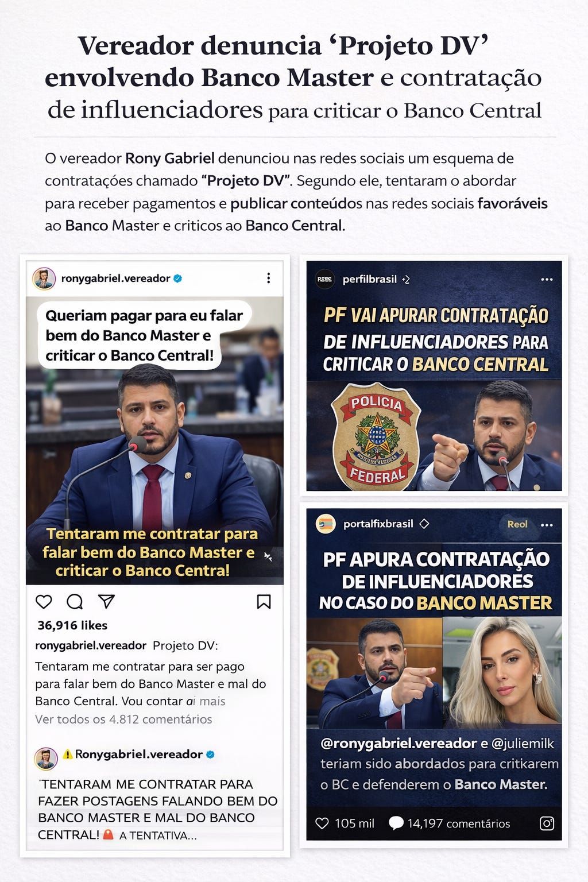Image resolution: width=588 pixels, height=882 pixels.
Task: Click ronygabriel.vereador profile avatar at top
Action: coord(44,278)
